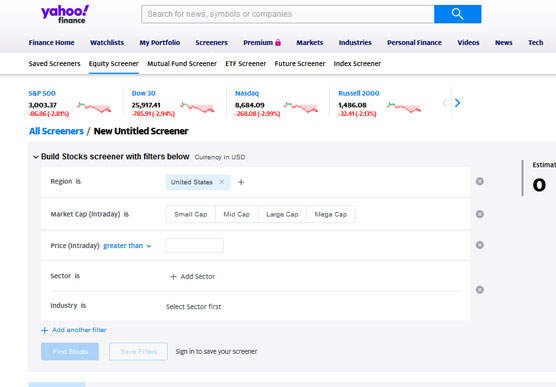Switch to ETF Screener tab
Screen dimensions: 556x387
pos(245,63)
